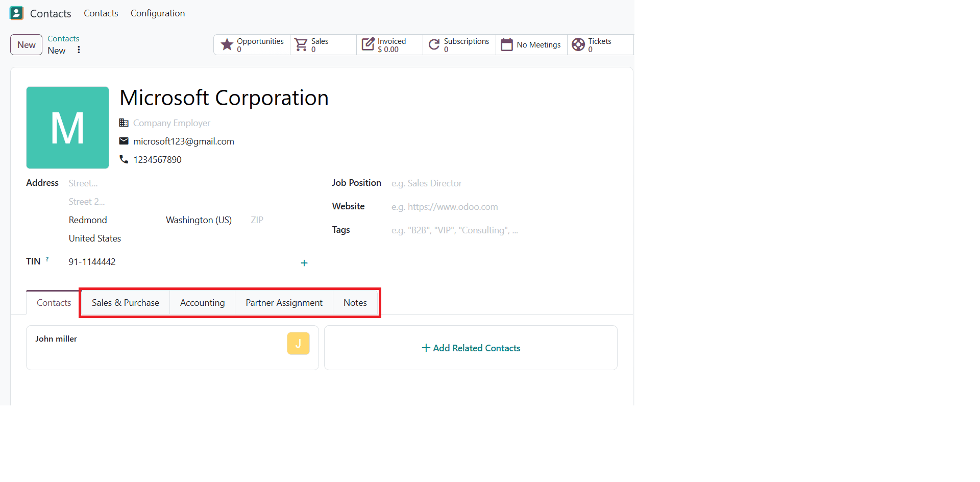Viewport: 980px width, 482px height.
Task: Click the Contacts app logo icon
Action: tap(16, 13)
